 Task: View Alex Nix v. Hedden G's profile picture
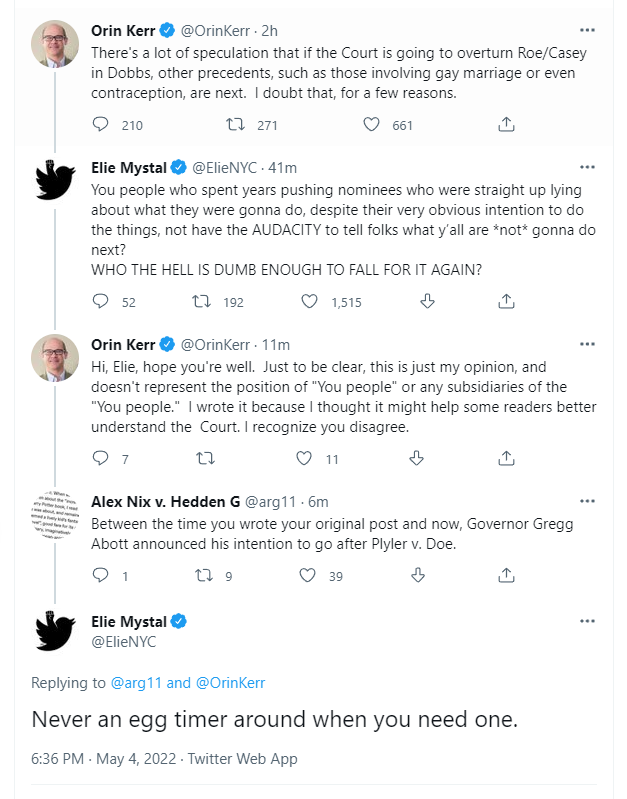(x=55, y=516)
